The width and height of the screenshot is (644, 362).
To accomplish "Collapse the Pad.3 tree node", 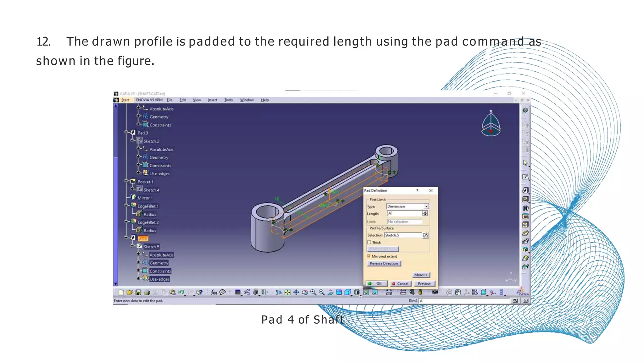I will 126,133.
